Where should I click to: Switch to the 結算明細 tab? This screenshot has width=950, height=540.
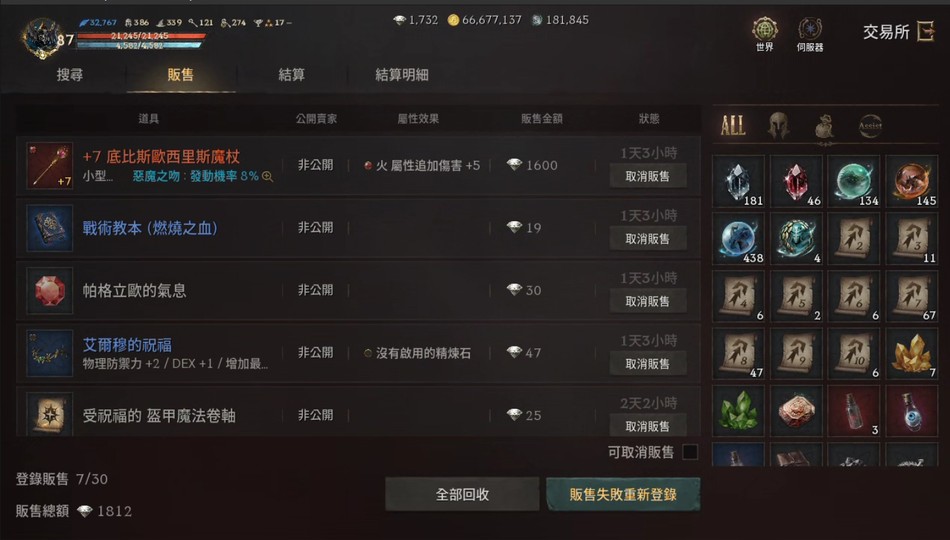click(x=402, y=75)
